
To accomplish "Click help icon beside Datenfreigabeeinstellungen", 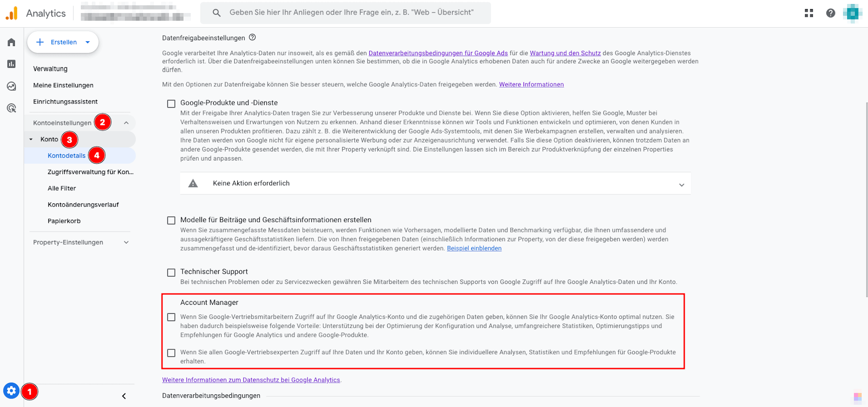I will (x=253, y=38).
